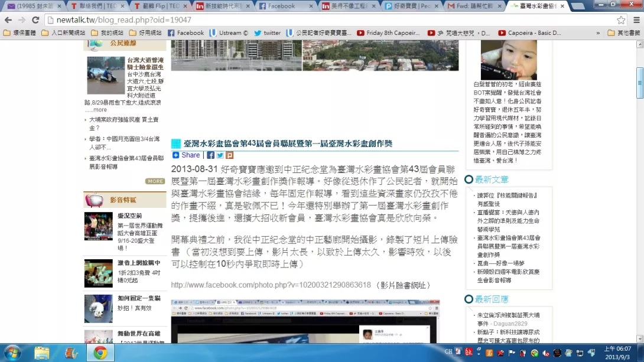Click the address bar showing newtalk.tw URL
The width and height of the screenshot is (644, 362).
[x=328, y=19]
